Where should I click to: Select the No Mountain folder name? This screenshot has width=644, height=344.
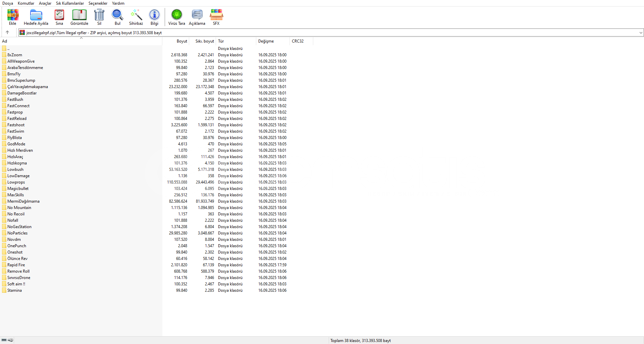tap(19, 208)
